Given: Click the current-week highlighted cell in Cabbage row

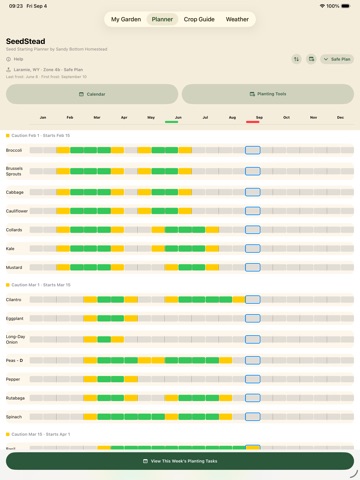Looking at the screenshot, I should [x=253, y=192].
